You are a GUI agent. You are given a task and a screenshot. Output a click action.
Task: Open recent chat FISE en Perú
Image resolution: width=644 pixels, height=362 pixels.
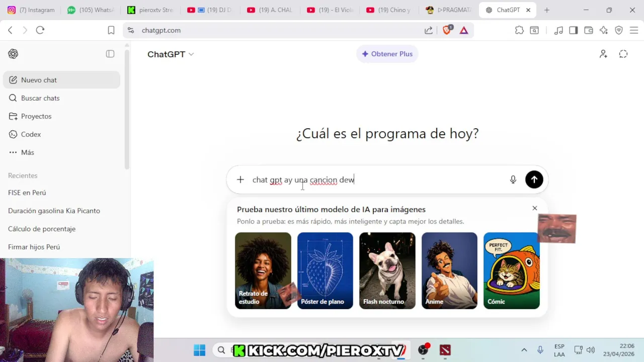point(61,193)
